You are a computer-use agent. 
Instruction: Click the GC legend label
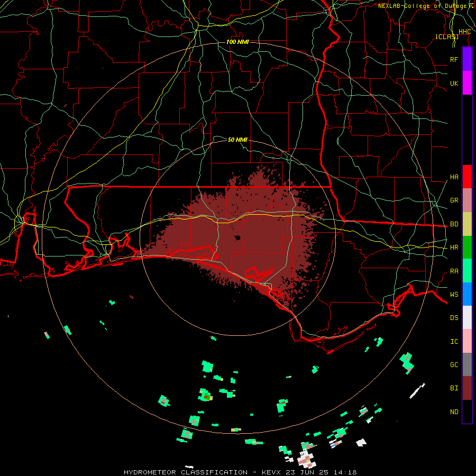coord(454,364)
